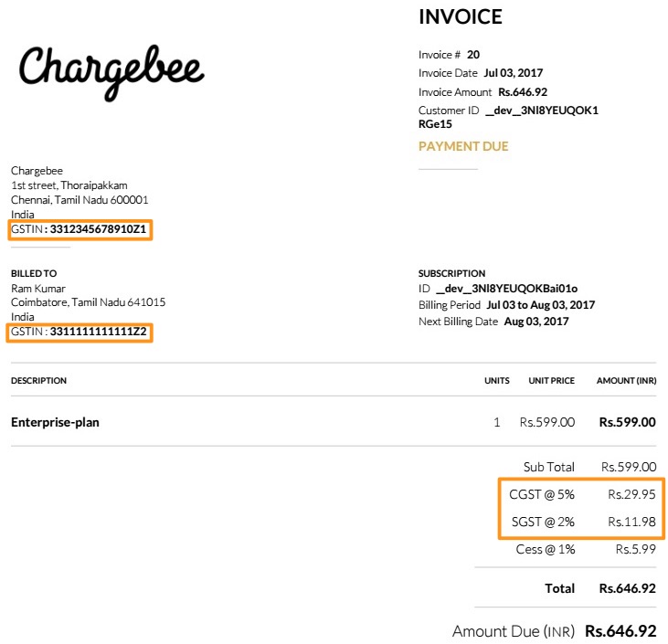Screen dimensions: 668x644
Task: Click the INVOICE heading
Action: (460, 17)
